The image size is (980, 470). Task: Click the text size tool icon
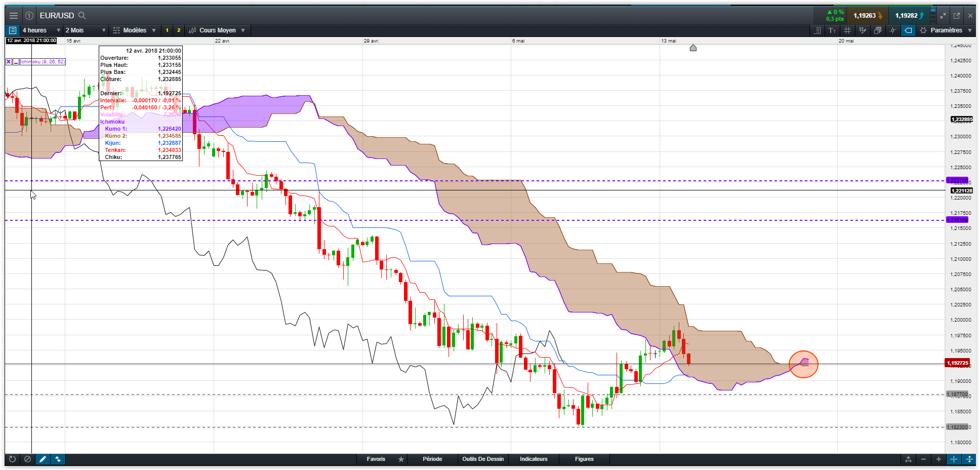point(832,30)
